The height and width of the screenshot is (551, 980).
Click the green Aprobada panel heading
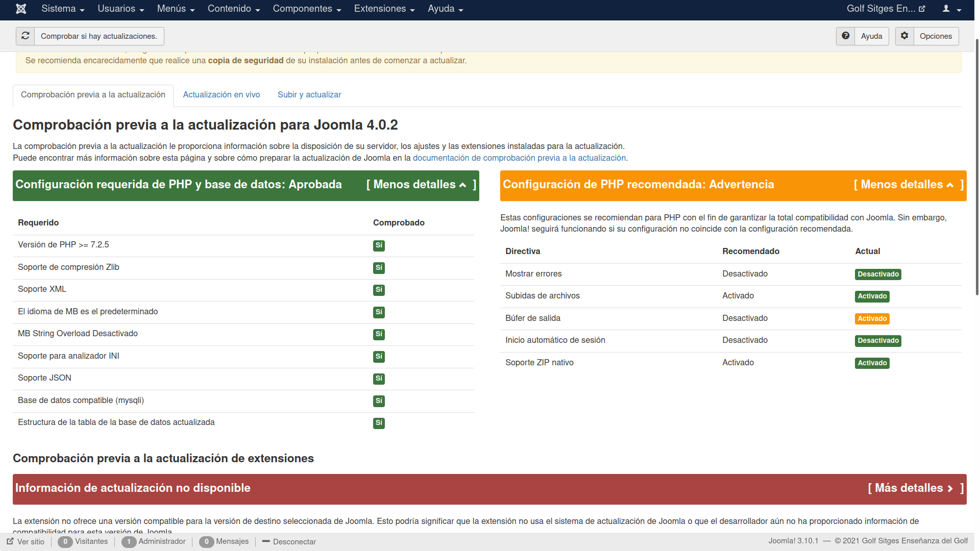(x=179, y=185)
